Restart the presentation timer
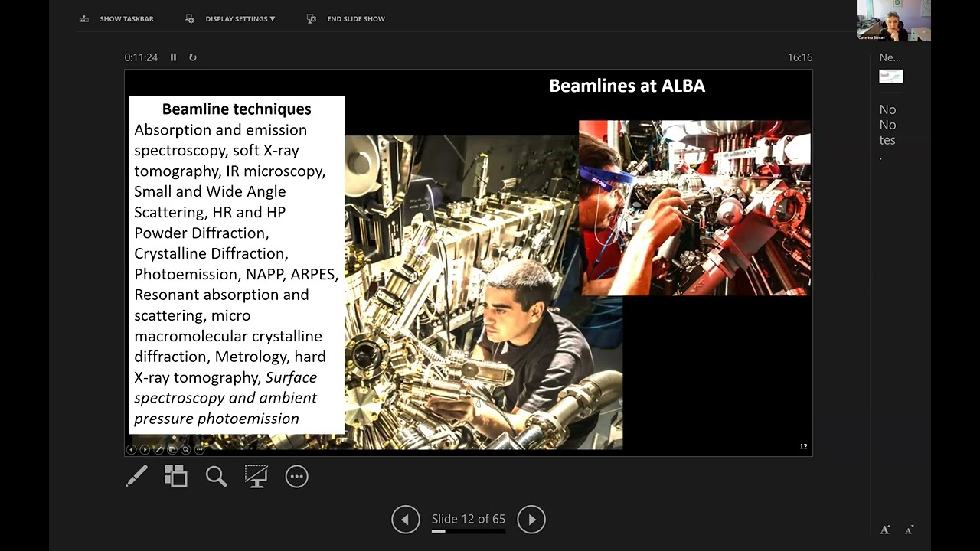The height and width of the screenshot is (551, 980). 193,57
